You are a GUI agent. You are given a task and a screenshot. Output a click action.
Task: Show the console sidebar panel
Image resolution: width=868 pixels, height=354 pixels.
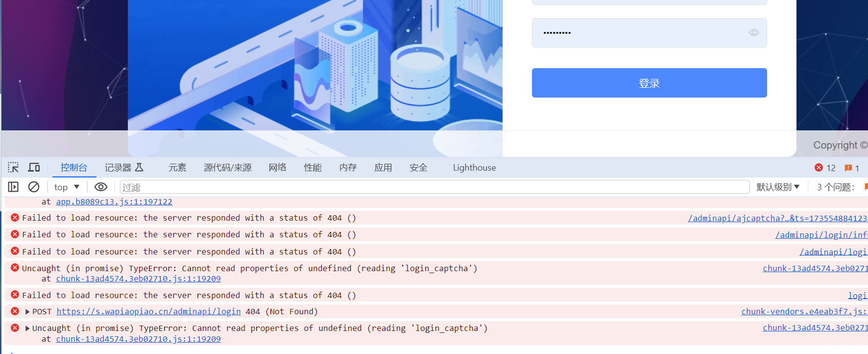[x=13, y=187]
